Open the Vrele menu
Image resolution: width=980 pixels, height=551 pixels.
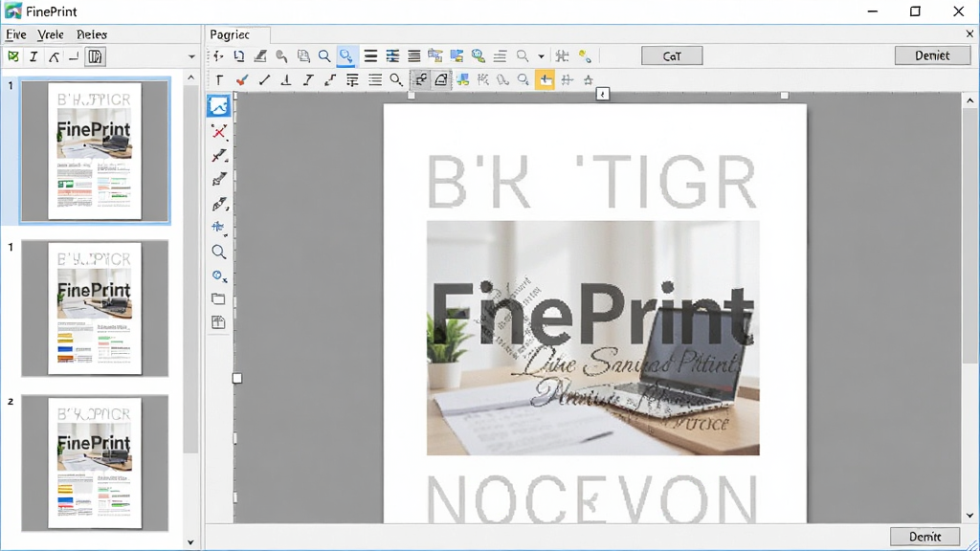point(50,34)
